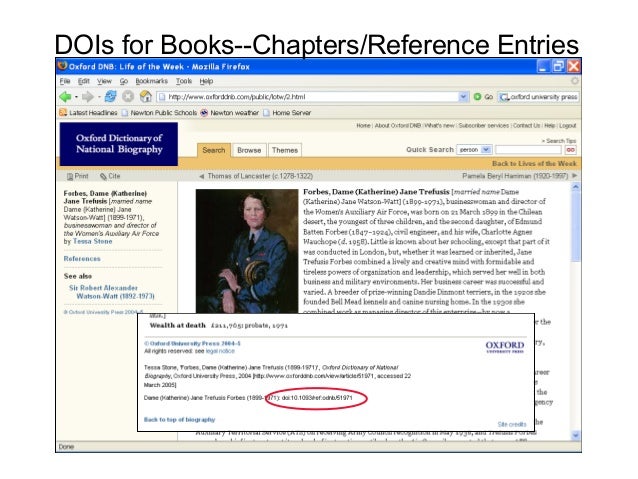Click the Oxford Dictionary of National Biography logo
Screen dimensions: 638x479
[x=119, y=144]
